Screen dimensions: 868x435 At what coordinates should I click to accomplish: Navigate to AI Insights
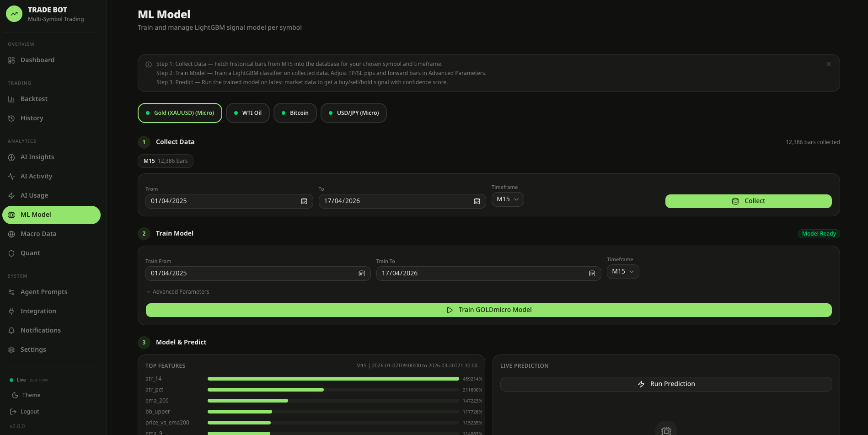click(x=51, y=157)
